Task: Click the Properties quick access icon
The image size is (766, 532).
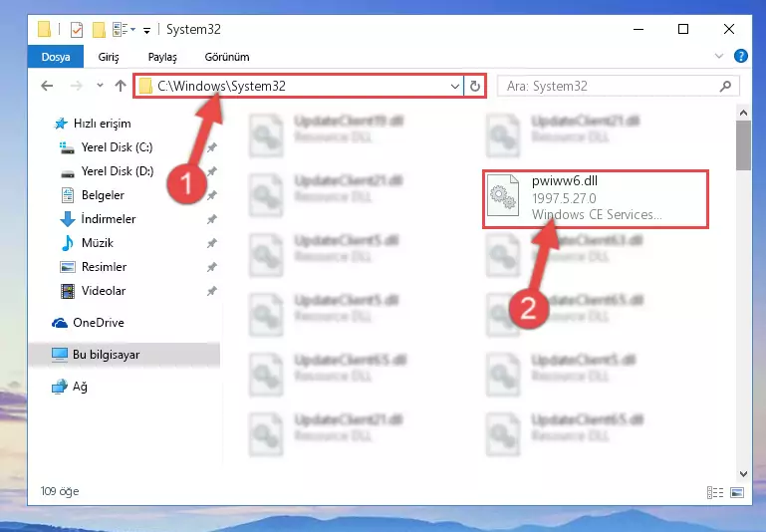Action: point(77,30)
